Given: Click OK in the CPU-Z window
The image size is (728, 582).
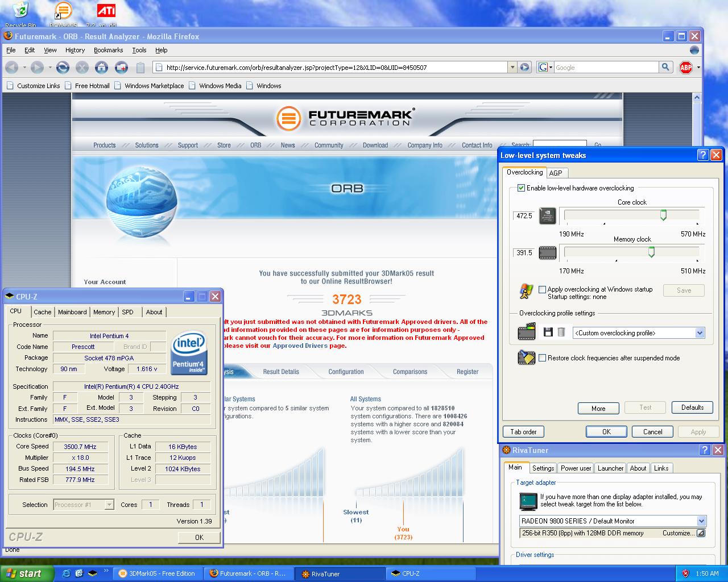Looking at the screenshot, I should click(x=199, y=537).
